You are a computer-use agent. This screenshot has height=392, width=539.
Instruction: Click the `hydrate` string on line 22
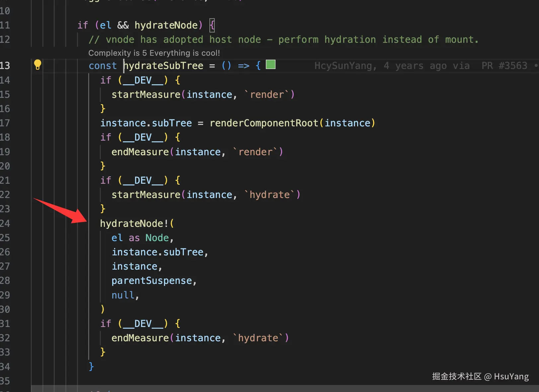pyautogui.click(x=269, y=195)
